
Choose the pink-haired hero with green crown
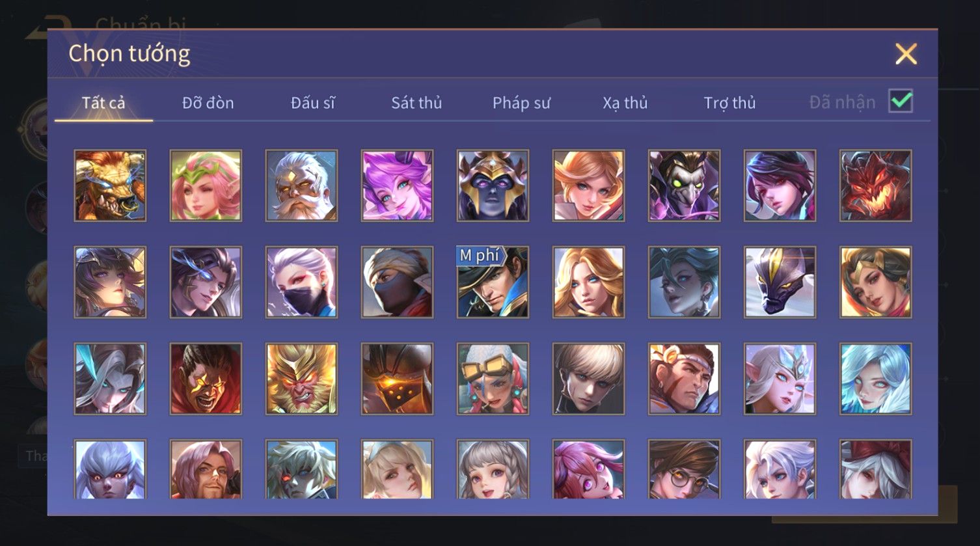(x=206, y=185)
